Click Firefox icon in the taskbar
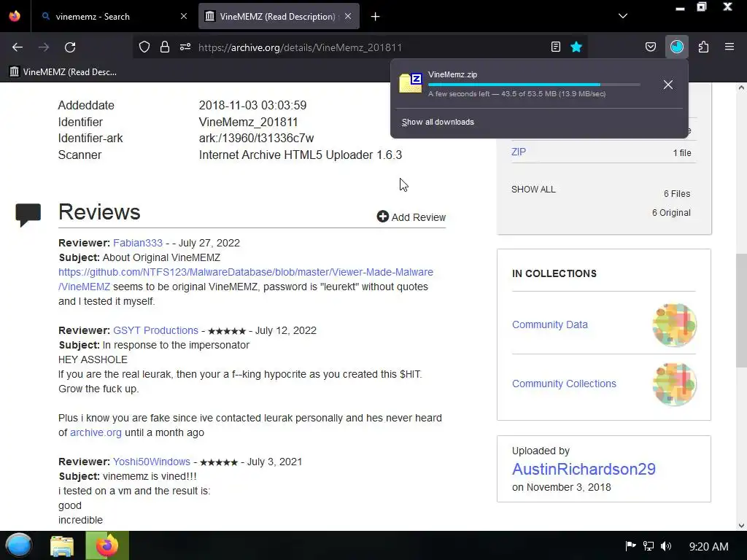The image size is (747, 560). (x=107, y=545)
